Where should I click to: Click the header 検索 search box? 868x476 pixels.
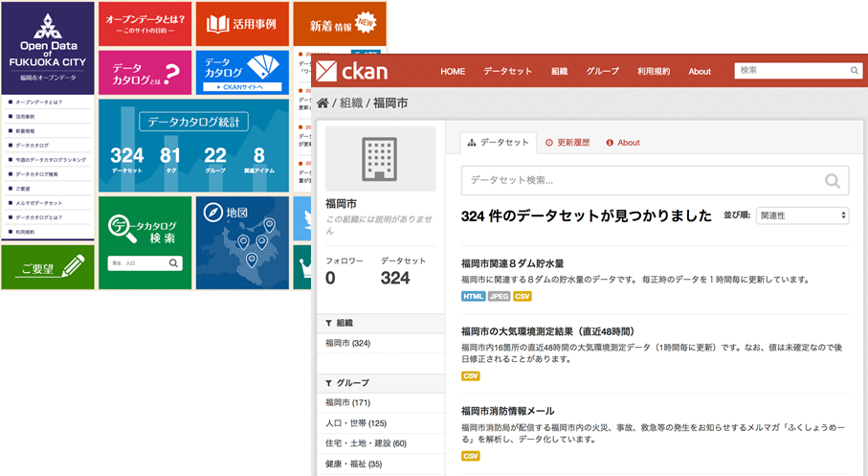[790, 70]
